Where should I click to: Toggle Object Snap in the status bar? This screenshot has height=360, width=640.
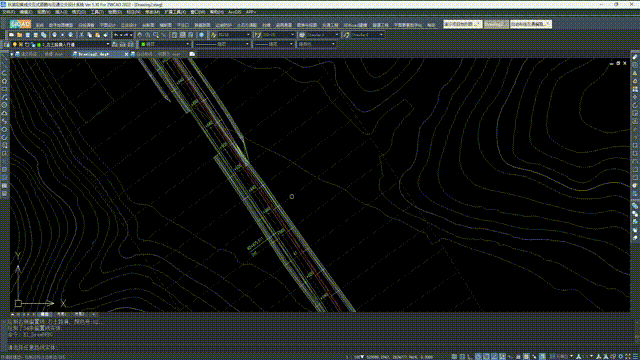pos(486,357)
